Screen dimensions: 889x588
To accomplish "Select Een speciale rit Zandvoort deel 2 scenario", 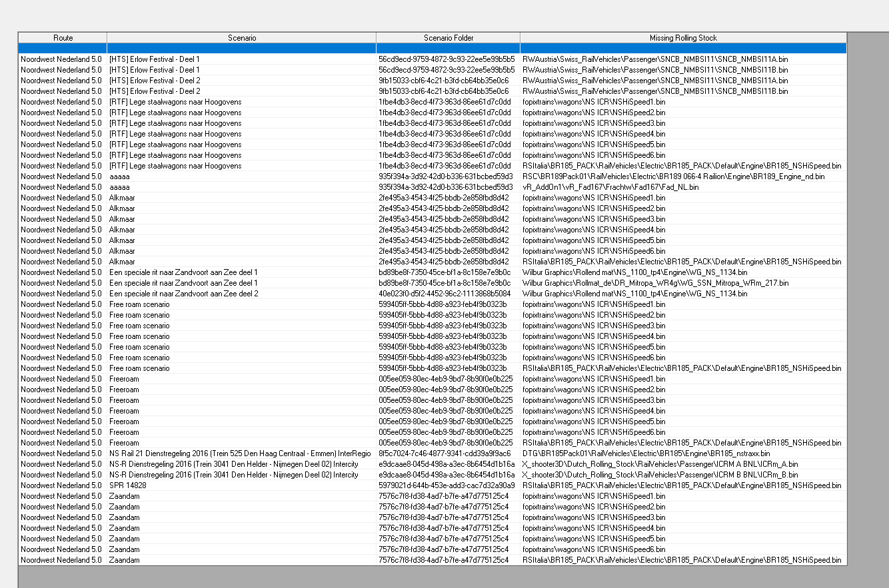I will 183,294.
